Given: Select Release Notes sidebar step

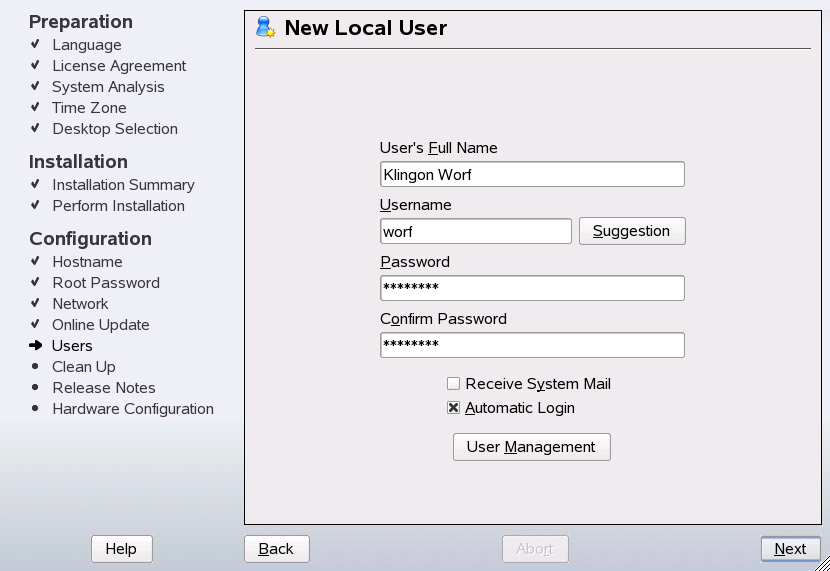Looking at the screenshot, I should click(x=104, y=388).
